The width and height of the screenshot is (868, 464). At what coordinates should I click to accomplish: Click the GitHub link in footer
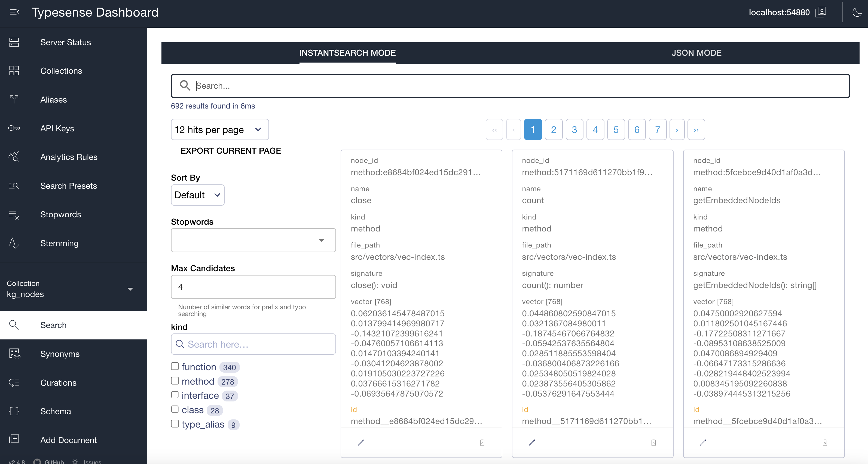tap(54, 462)
